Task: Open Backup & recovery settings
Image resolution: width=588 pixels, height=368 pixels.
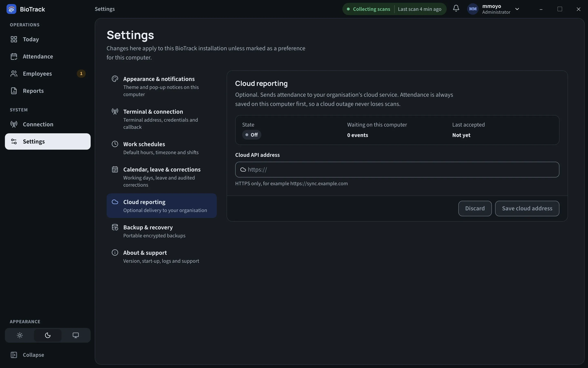Action: pos(161,231)
